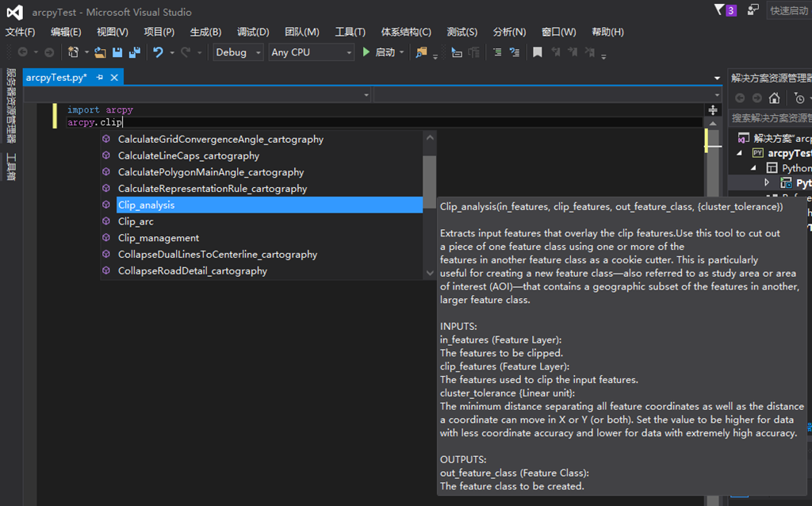Click the 快速启动 quick launch search box
This screenshot has height=506, width=812.
[x=789, y=10]
